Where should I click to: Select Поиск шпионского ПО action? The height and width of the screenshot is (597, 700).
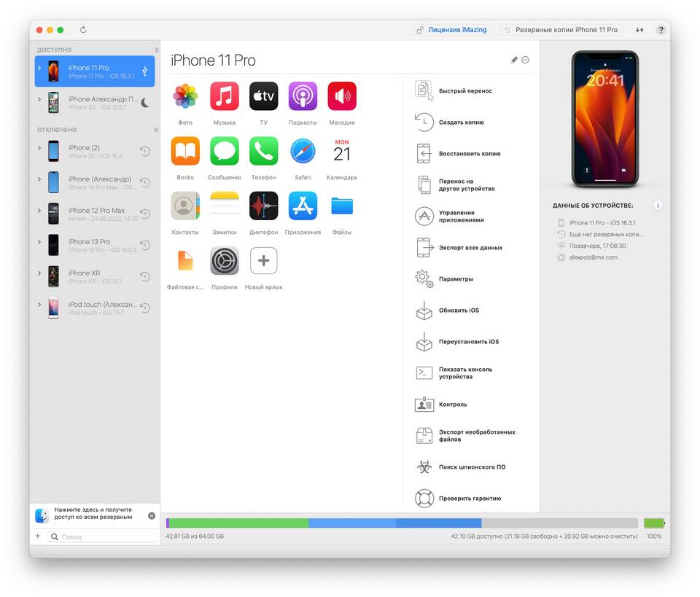click(471, 467)
